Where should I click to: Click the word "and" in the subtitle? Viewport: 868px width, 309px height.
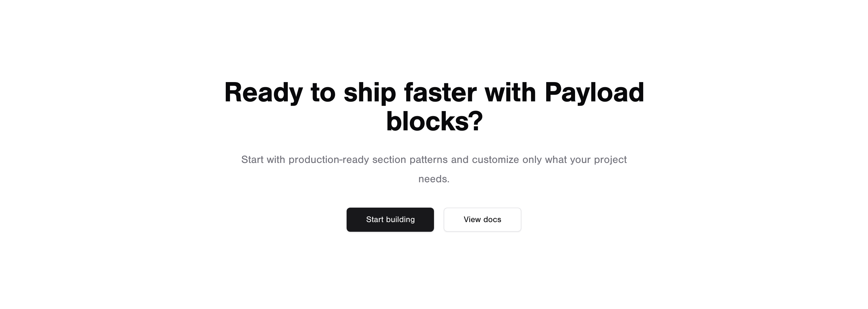[x=460, y=160]
